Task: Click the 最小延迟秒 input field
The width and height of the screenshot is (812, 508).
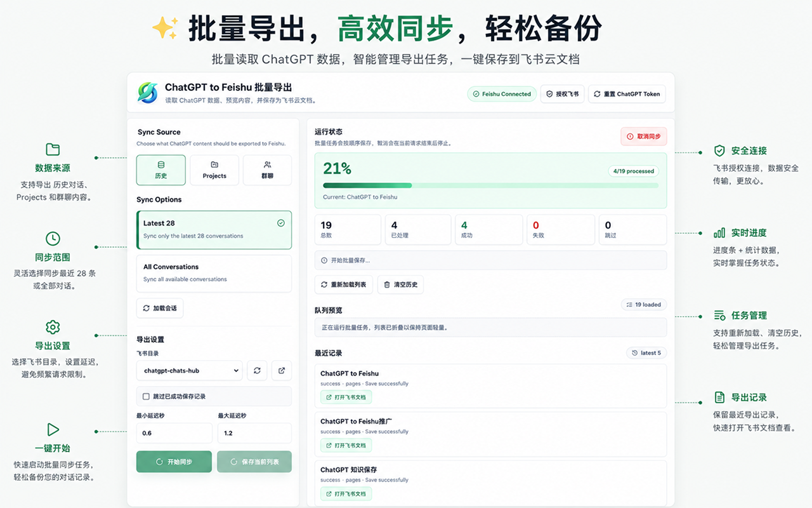Action: (174, 433)
